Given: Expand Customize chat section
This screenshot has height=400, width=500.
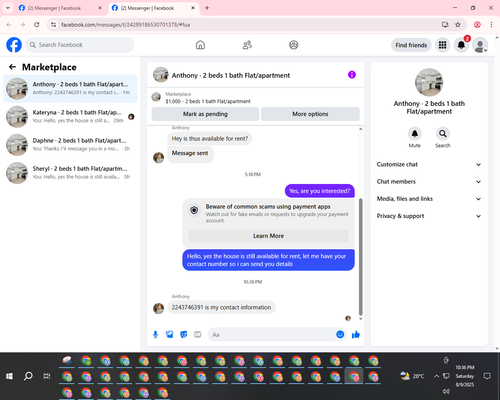Looking at the screenshot, I should point(429,164).
